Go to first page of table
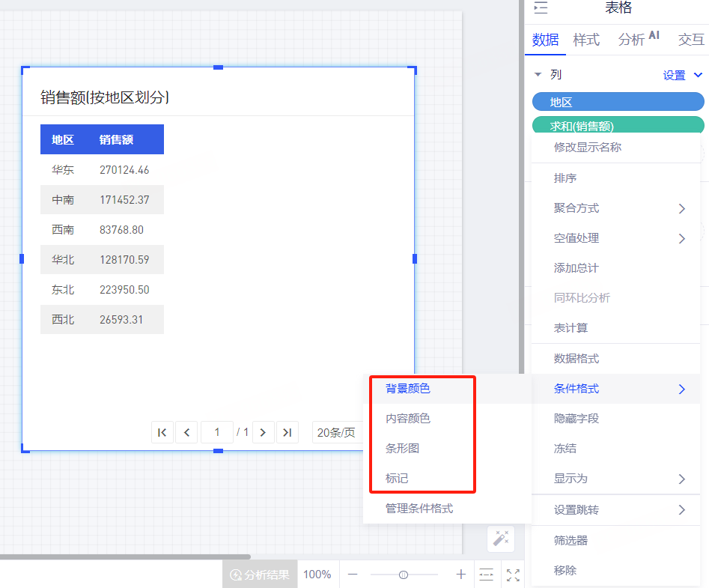The height and width of the screenshot is (588, 709). [162, 432]
